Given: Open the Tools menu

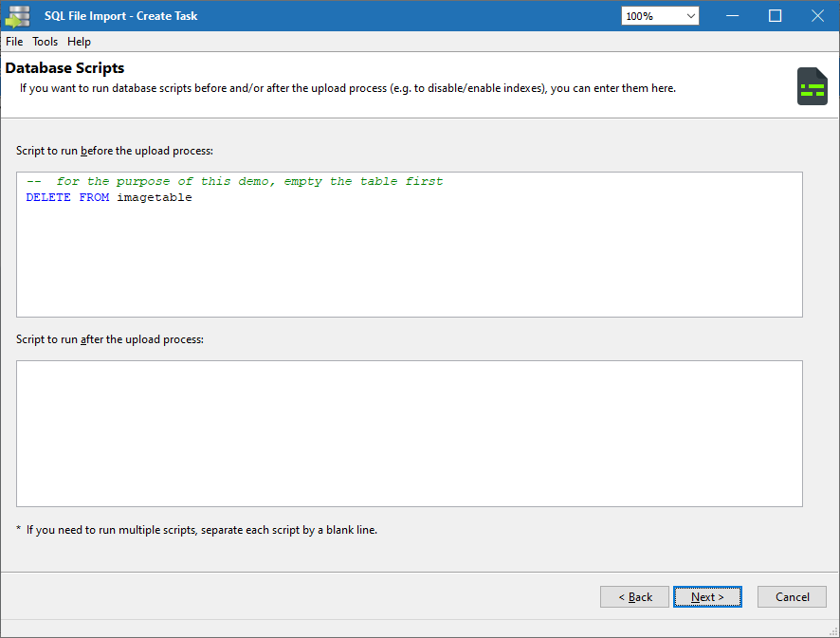Looking at the screenshot, I should pyautogui.click(x=45, y=41).
